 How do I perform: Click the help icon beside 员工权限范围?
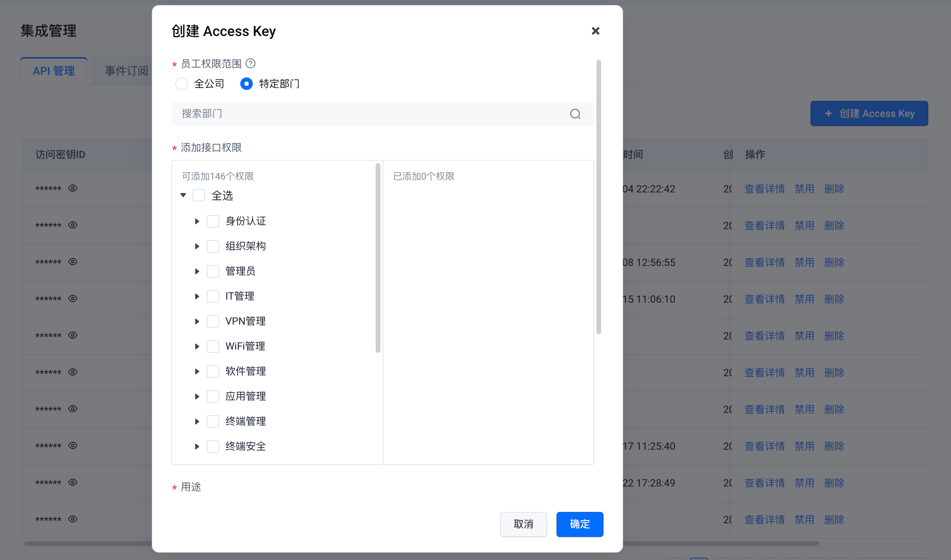[250, 63]
